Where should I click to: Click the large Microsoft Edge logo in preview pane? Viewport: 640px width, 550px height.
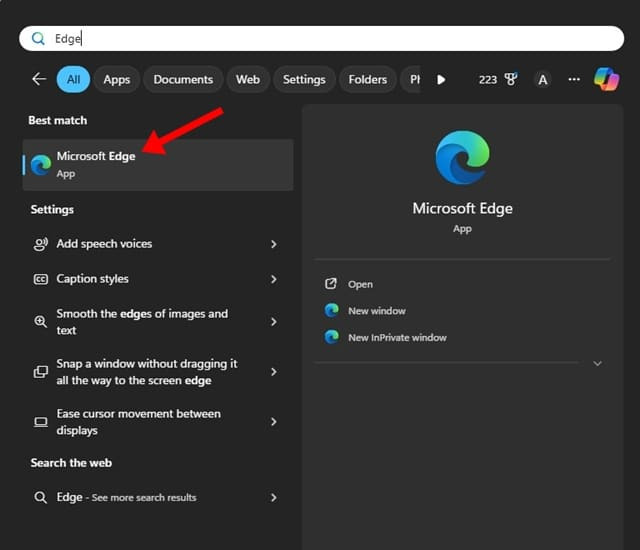tap(462, 157)
